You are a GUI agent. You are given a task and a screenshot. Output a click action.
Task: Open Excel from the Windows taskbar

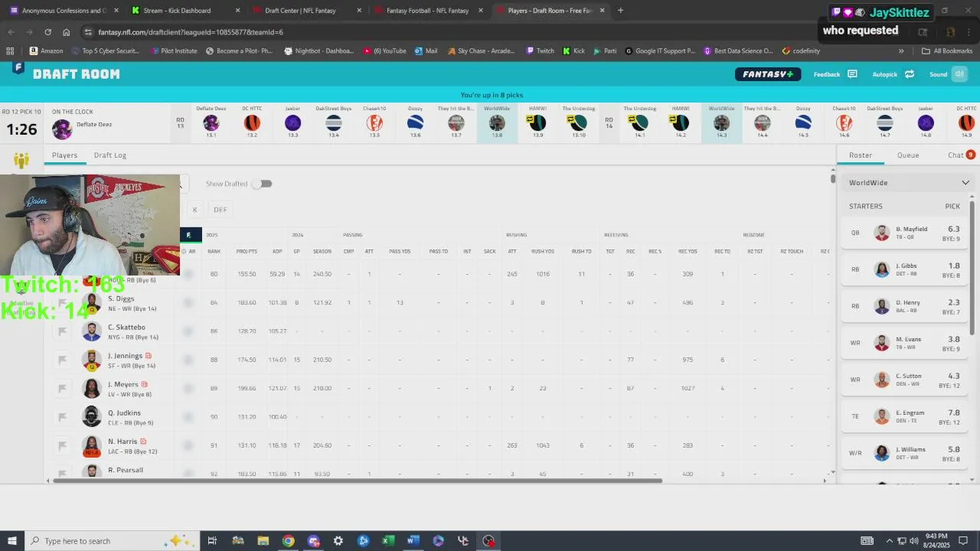tap(388, 541)
